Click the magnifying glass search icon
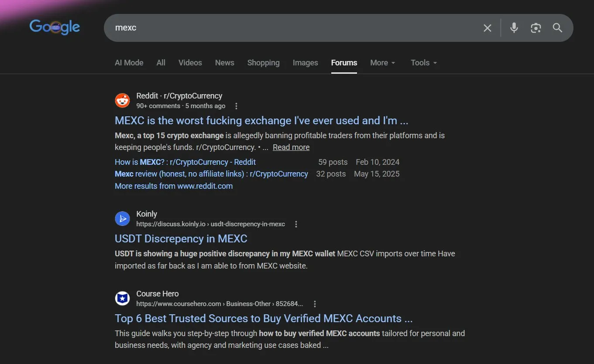Viewport: 594px width, 364px height. click(x=557, y=28)
